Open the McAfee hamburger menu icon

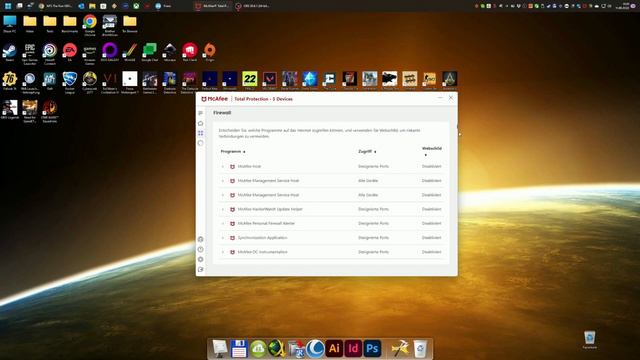200,113
